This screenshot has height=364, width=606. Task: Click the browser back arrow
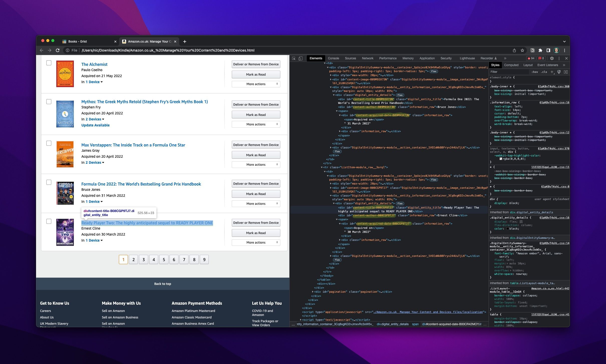coord(42,50)
